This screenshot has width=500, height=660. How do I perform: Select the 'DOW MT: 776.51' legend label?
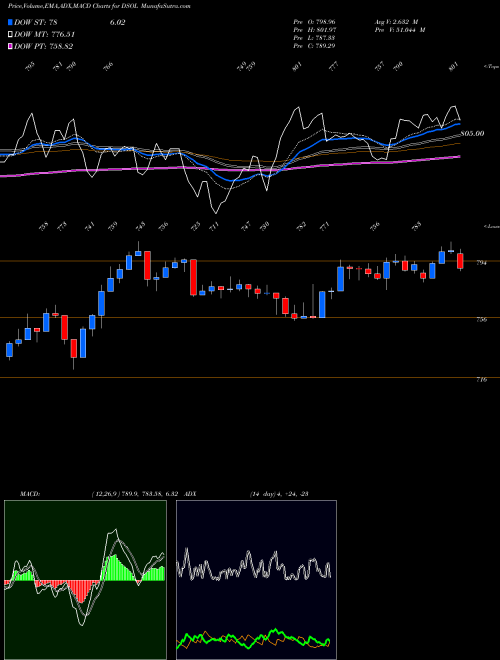pos(45,35)
